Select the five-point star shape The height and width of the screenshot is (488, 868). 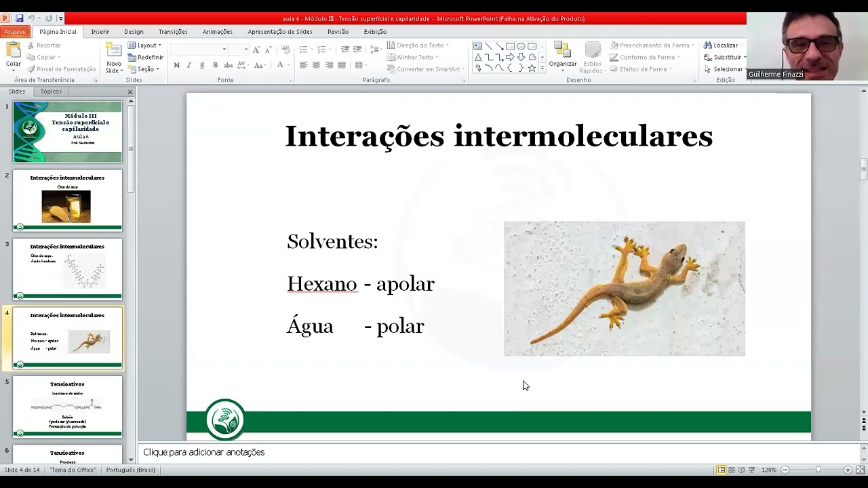click(532, 68)
